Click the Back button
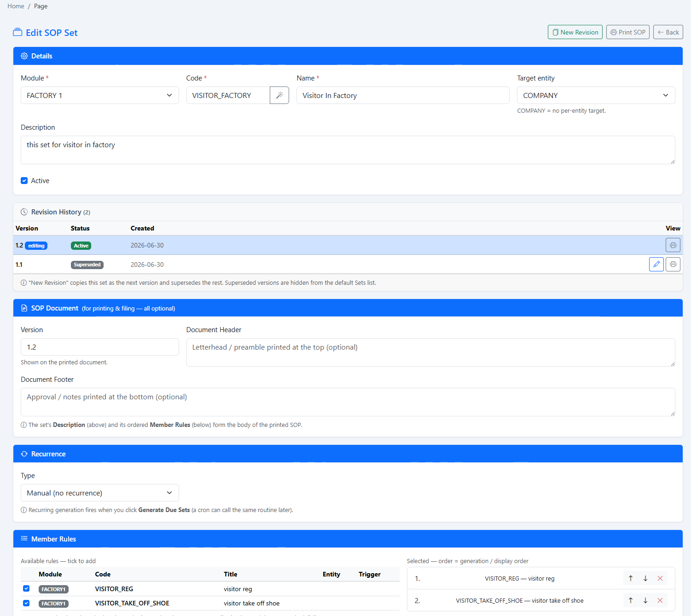Screen dimensions: 691x616 coord(668,32)
